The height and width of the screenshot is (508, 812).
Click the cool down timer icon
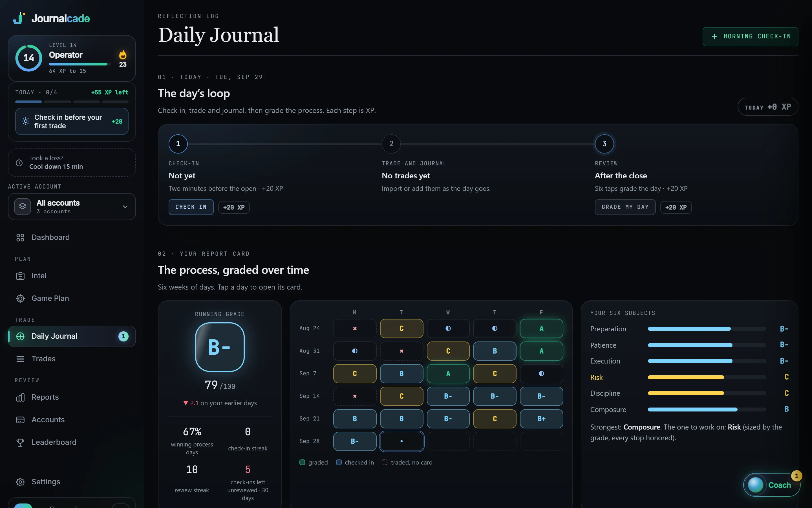pyautogui.click(x=19, y=163)
